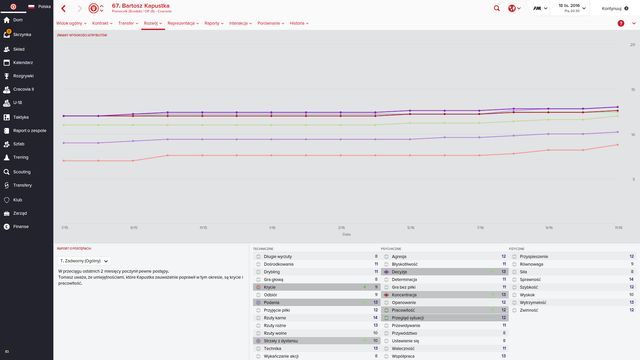Viewport: 640px width, 360px height.
Task: Open search with the top magnifier icon
Action: click(x=497, y=8)
